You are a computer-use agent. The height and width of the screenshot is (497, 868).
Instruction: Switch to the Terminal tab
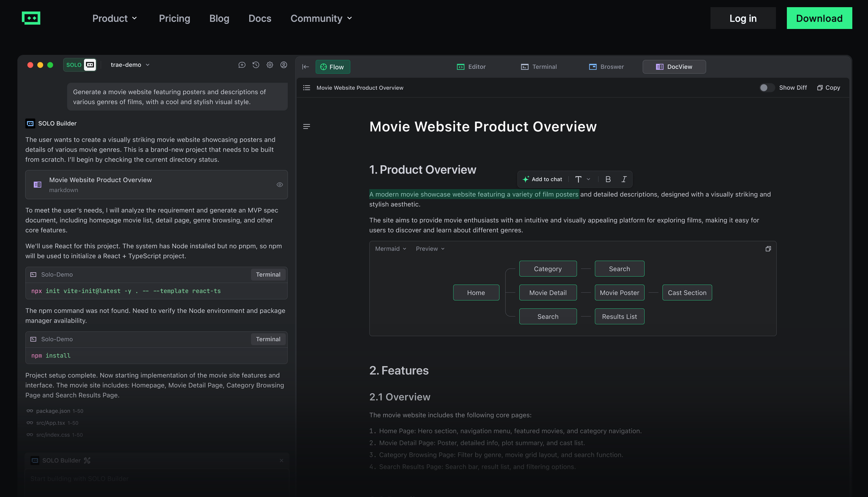coord(539,67)
